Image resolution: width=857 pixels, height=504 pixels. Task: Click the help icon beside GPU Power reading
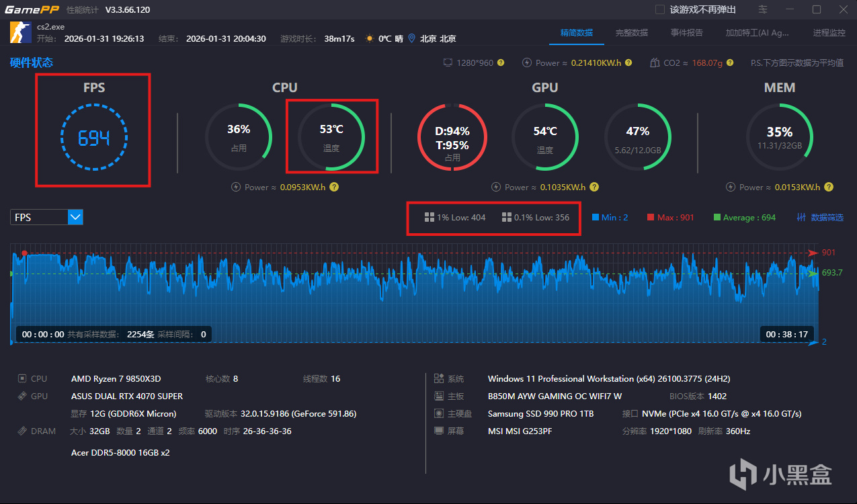coord(594,187)
